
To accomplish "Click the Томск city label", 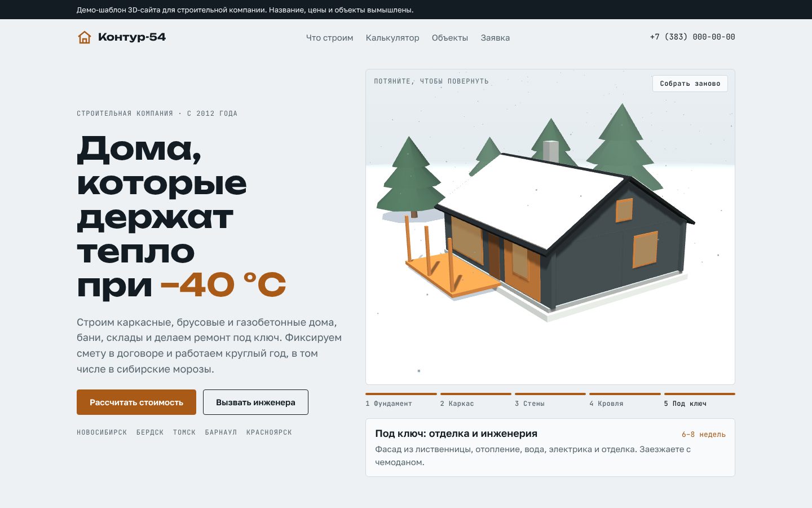I will coord(184,432).
